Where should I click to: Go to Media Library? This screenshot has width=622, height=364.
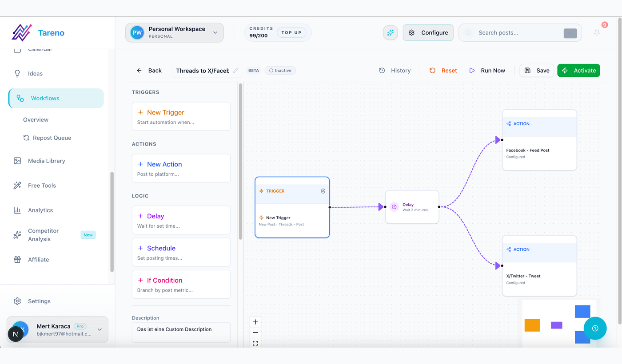coord(46,161)
